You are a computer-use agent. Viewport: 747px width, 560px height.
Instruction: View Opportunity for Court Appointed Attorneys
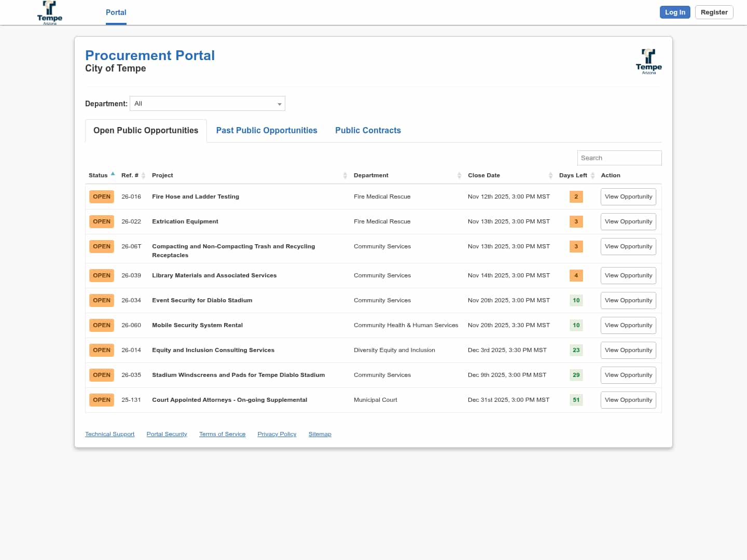pos(628,400)
